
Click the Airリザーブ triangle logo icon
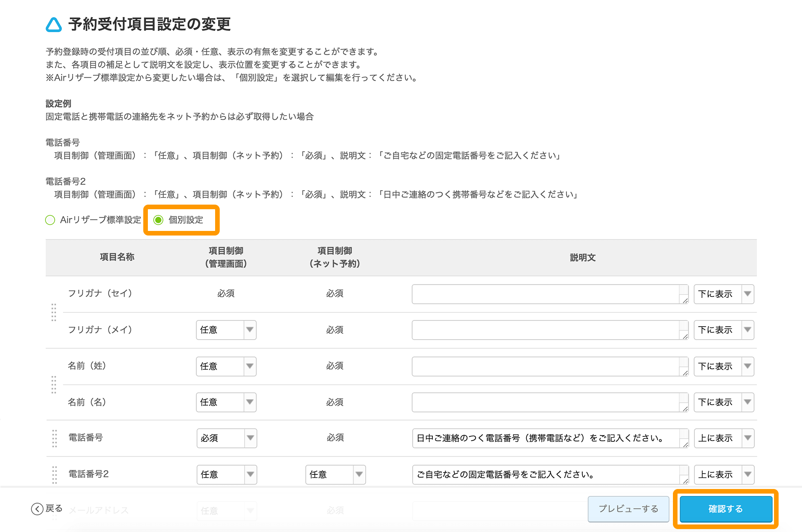(x=53, y=25)
